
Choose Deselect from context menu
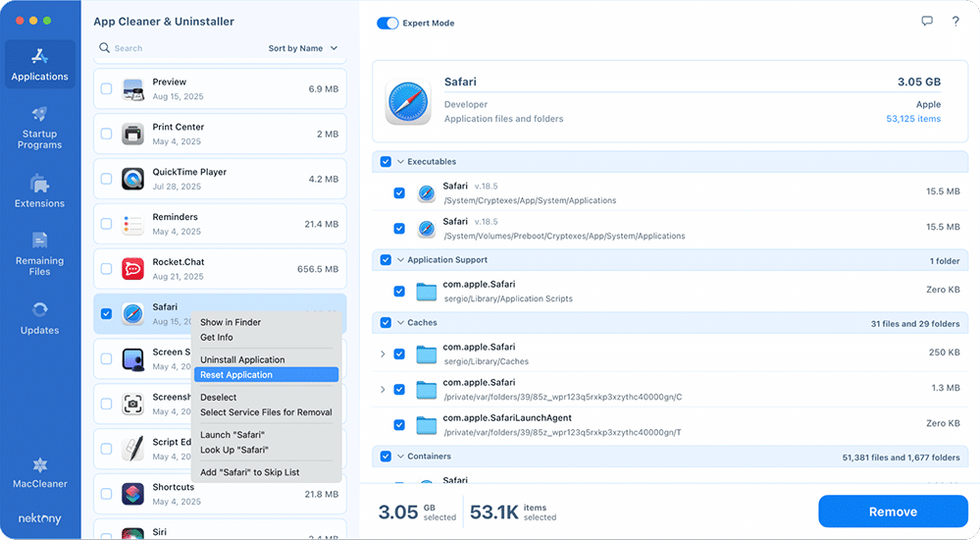pos(266,398)
